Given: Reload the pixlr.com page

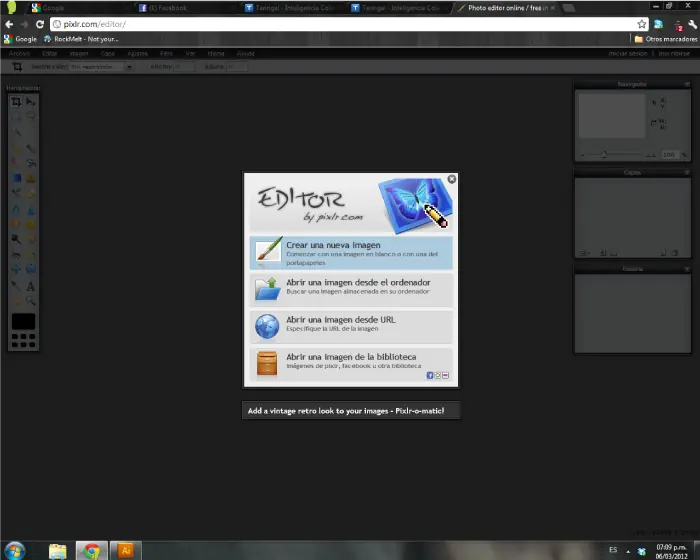Looking at the screenshot, I should click(x=40, y=24).
